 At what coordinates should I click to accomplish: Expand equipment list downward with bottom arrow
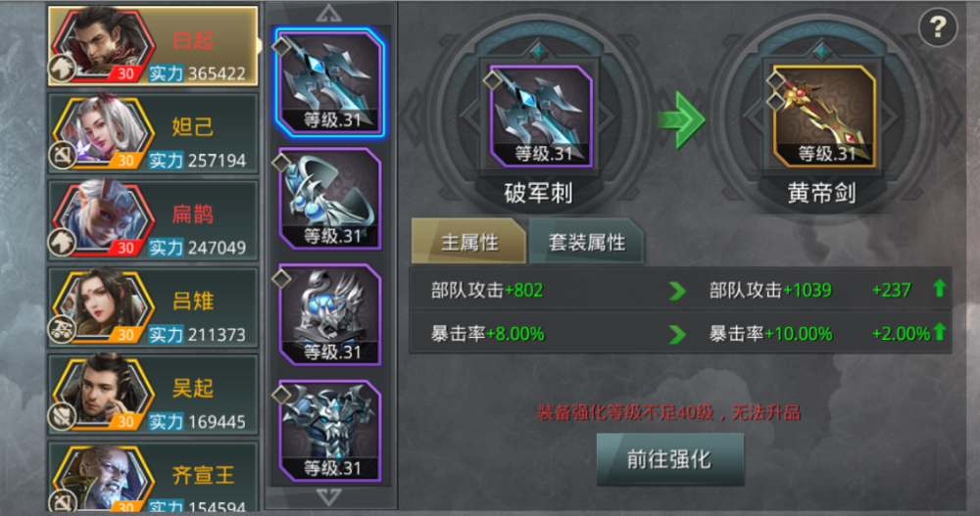click(329, 497)
